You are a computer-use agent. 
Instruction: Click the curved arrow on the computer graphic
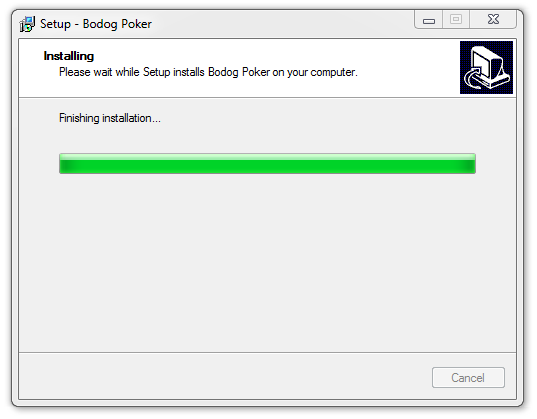pyautogui.click(x=474, y=79)
